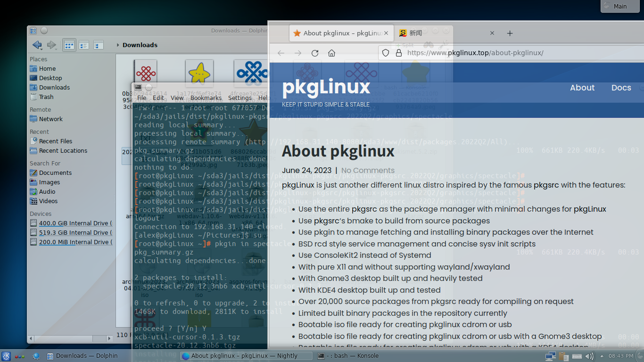Go to the browser home page
Viewport: 644px width, 362px height.
(331, 53)
